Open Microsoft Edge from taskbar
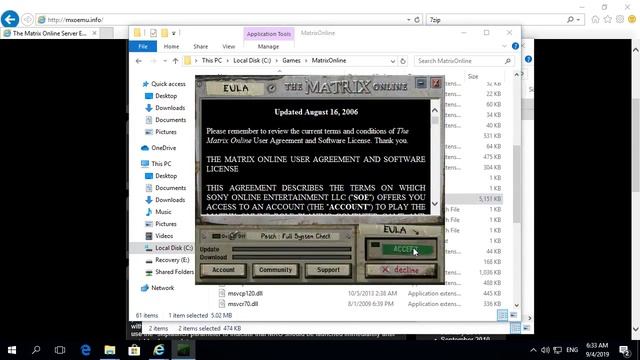Screen dimensions: 640x360 [x=85, y=350]
